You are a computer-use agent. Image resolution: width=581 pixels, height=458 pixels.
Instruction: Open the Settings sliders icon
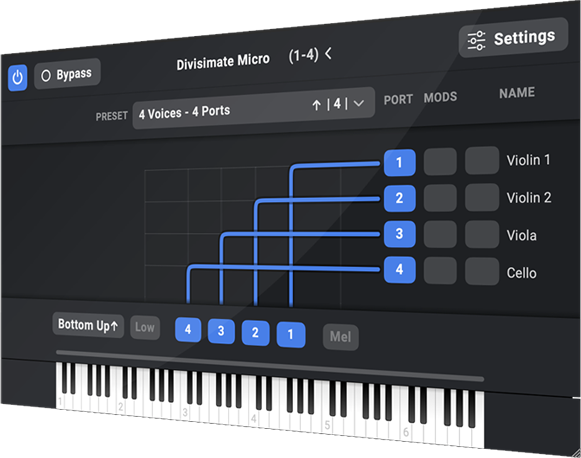click(x=476, y=40)
